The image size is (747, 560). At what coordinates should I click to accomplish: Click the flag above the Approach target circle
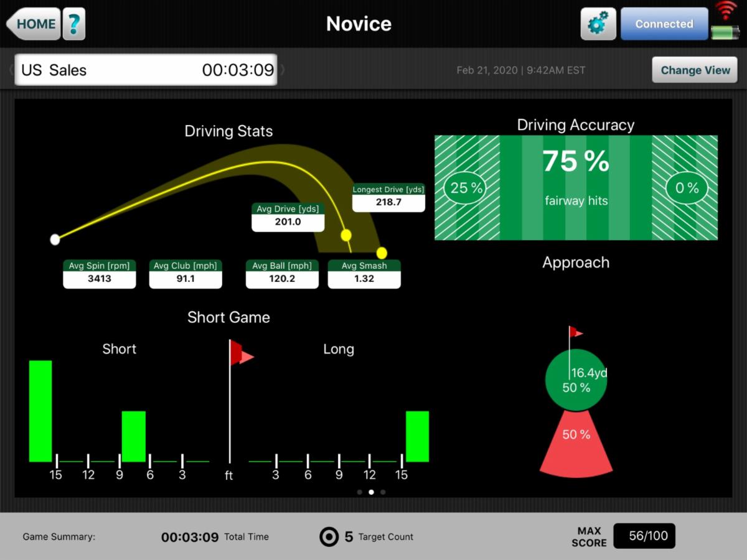coord(573,333)
